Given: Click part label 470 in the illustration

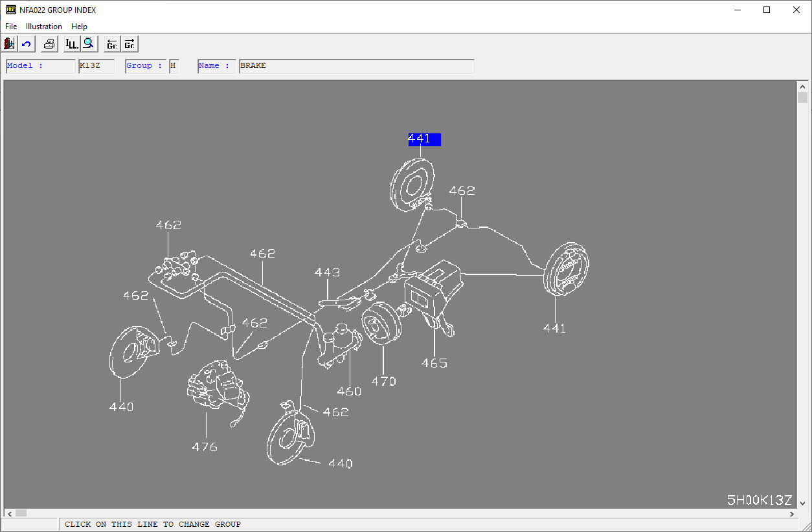Looking at the screenshot, I should click(383, 381).
